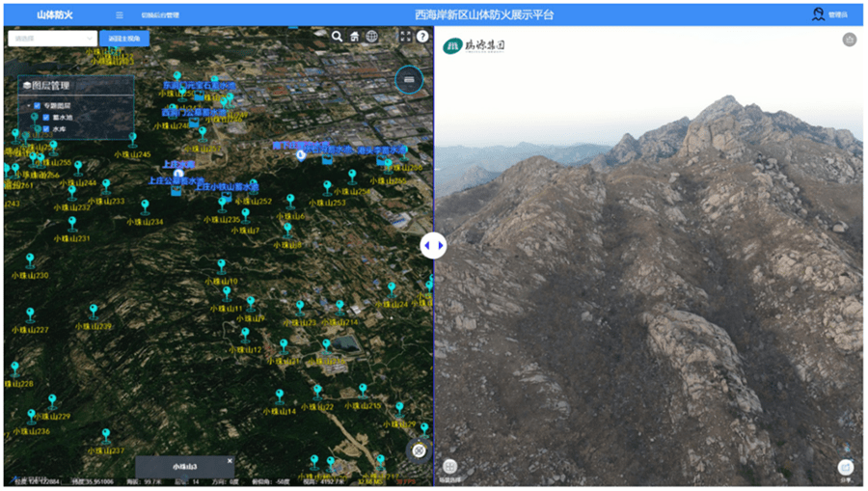The width and height of the screenshot is (868, 491).
Task: Click the share button in panorama
Action: tap(845, 467)
